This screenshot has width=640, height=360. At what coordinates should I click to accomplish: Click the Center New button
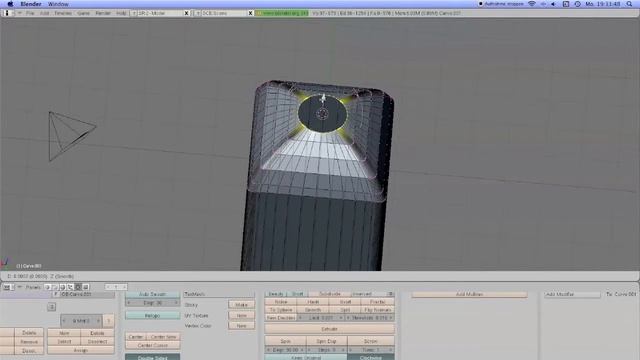(163, 337)
